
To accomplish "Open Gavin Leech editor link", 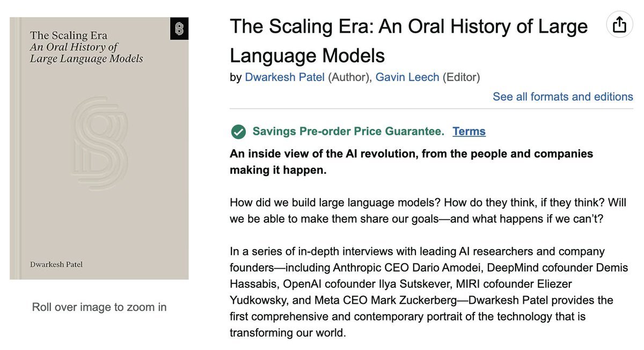I will [407, 77].
